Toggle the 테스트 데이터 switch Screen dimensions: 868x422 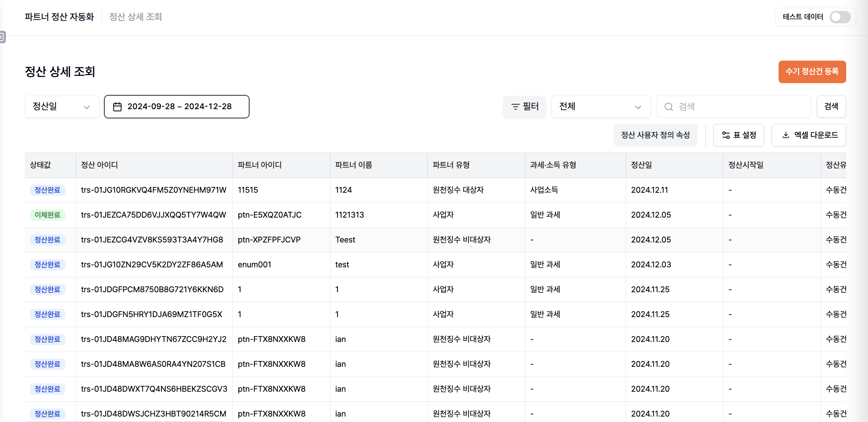pos(840,17)
